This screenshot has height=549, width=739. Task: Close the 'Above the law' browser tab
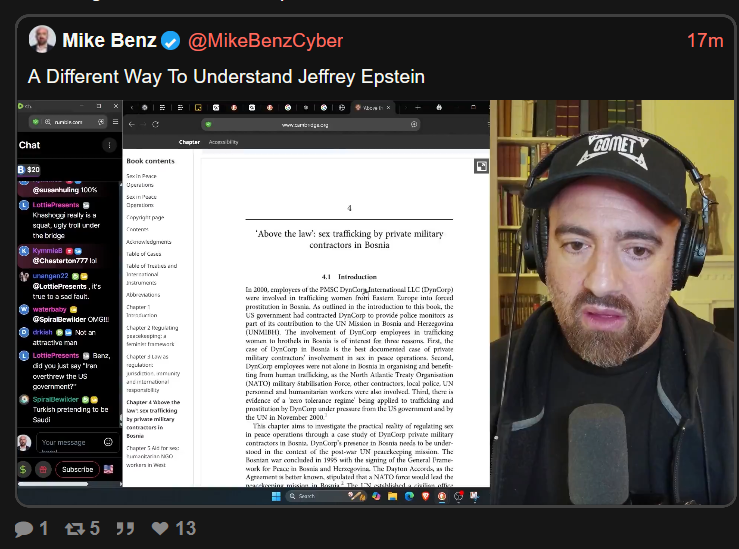pyautogui.click(x=388, y=107)
